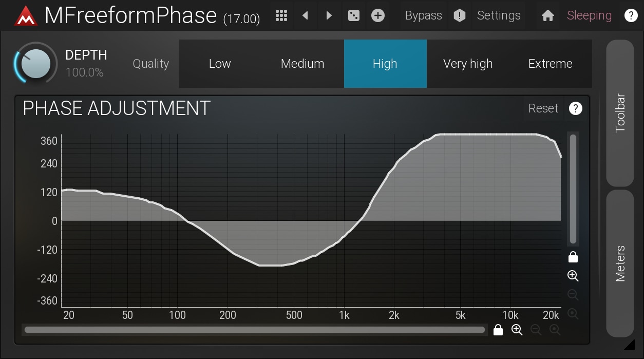
Task: Toggle the Bypass button
Action: 423,15
